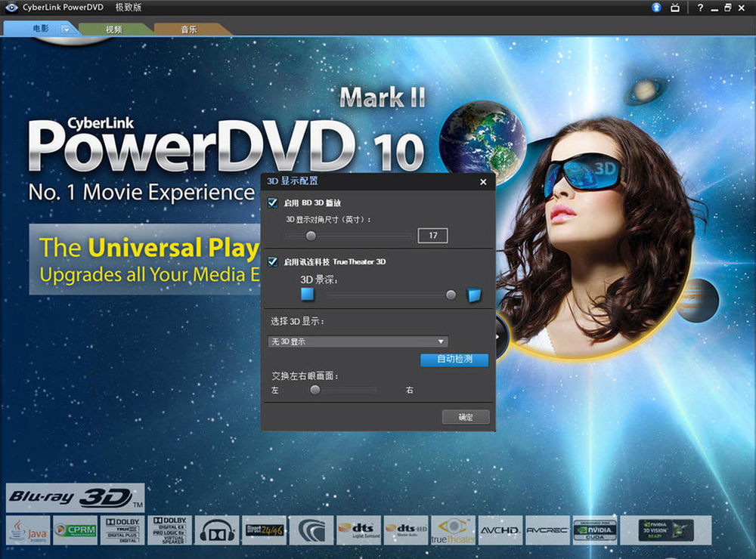Click the Dolby Headphone badge
Screen dimensions: 756x559
click(217, 530)
